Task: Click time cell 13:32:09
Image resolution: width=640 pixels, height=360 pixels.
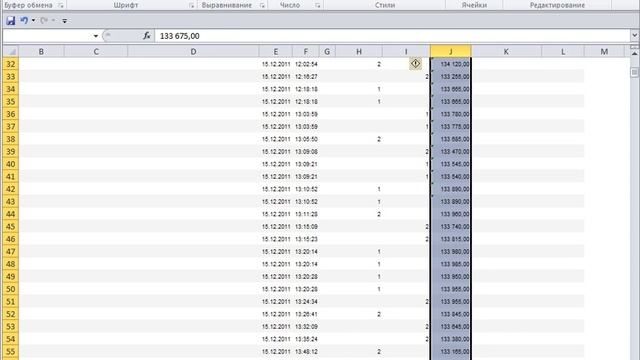Action: [x=306, y=327]
